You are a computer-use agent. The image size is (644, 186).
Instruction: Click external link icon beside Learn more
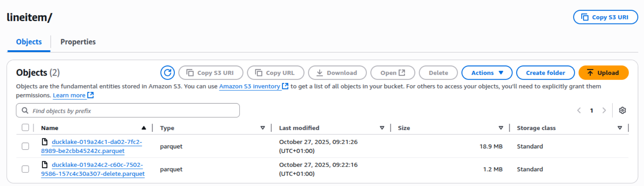point(91,95)
